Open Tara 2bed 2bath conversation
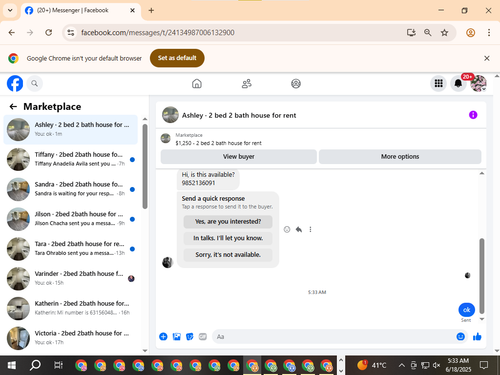Screen dimensions: 500x375 click(71, 249)
